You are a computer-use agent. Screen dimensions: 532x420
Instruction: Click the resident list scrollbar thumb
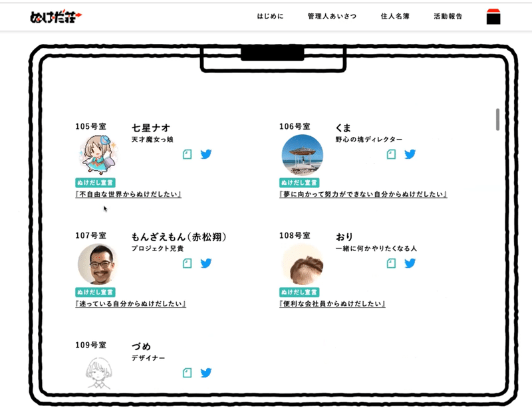pyautogui.click(x=497, y=120)
